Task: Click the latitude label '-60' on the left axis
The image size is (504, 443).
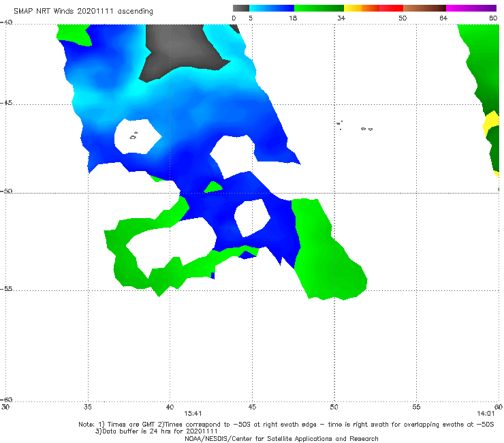Action: (x=6, y=399)
